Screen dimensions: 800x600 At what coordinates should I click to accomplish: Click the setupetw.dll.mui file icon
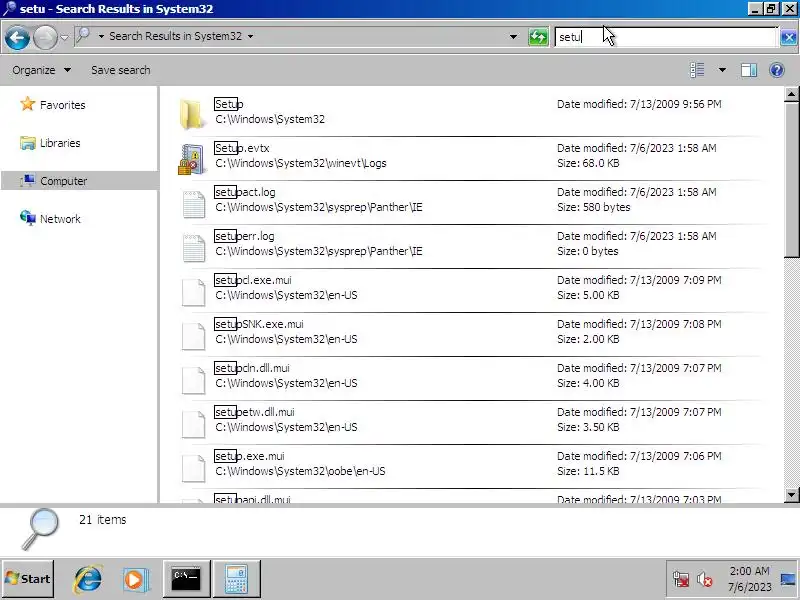[x=193, y=423]
